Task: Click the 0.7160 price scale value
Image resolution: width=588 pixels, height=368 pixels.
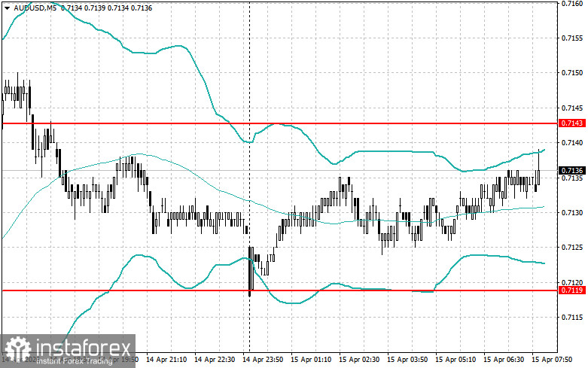Action: point(572,4)
